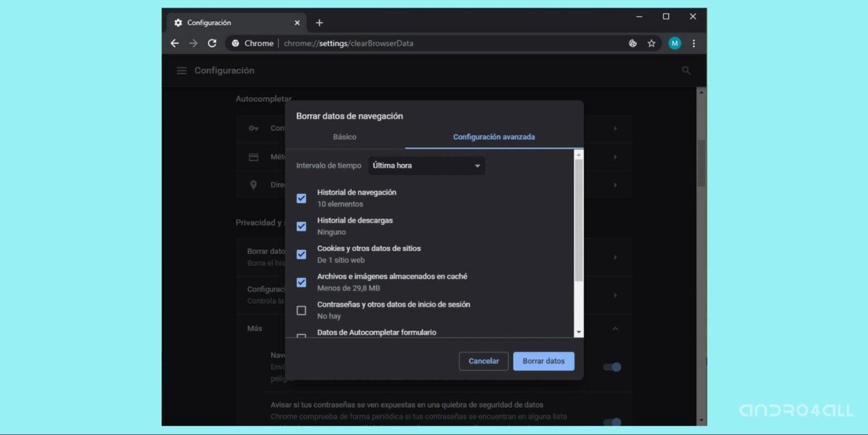Click the cookie icon in address bar
The width and height of the screenshot is (868, 435).
(x=633, y=43)
